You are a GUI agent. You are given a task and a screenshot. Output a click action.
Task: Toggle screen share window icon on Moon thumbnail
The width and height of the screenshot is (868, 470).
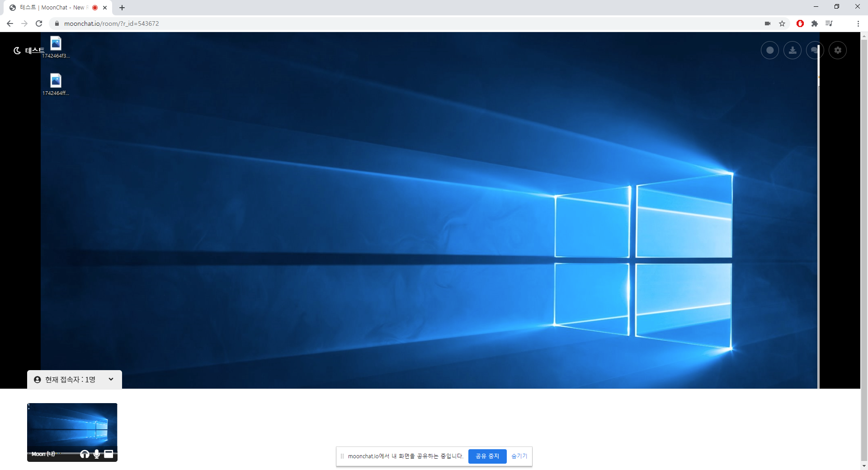pyautogui.click(x=108, y=454)
